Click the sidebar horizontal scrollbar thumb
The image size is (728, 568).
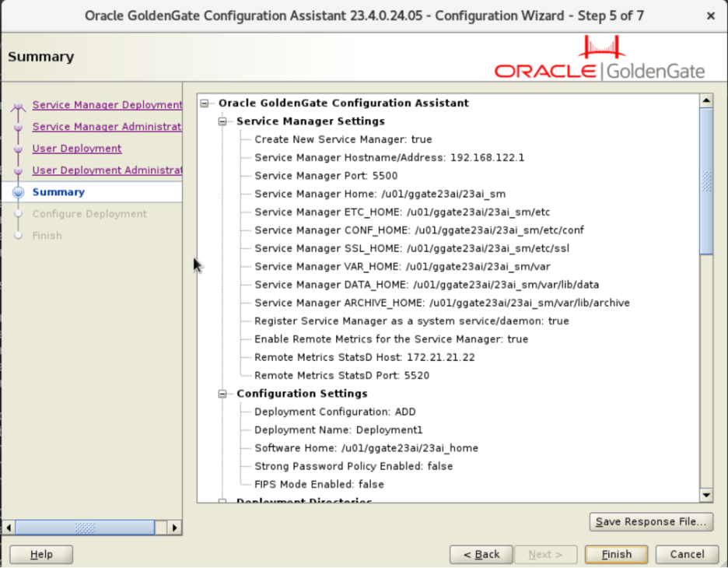[x=85, y=528]
